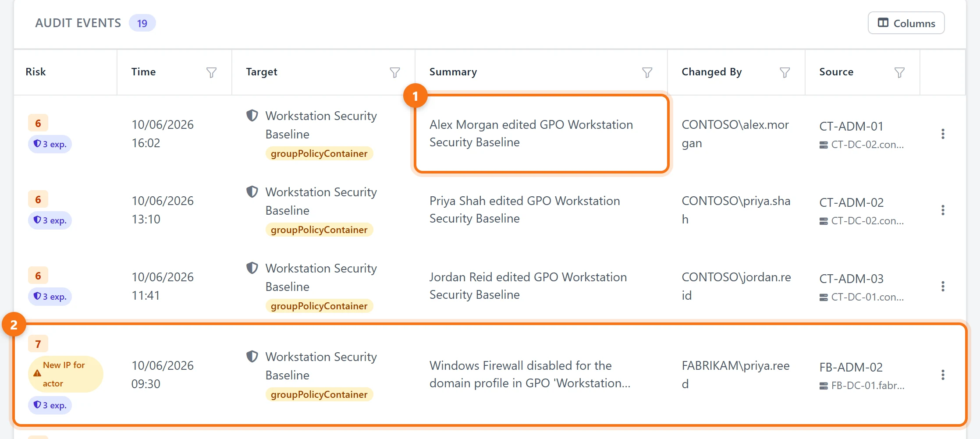
Task: Click CONTOSO\jordan.reid in Changed By
Action: [736, 287]
